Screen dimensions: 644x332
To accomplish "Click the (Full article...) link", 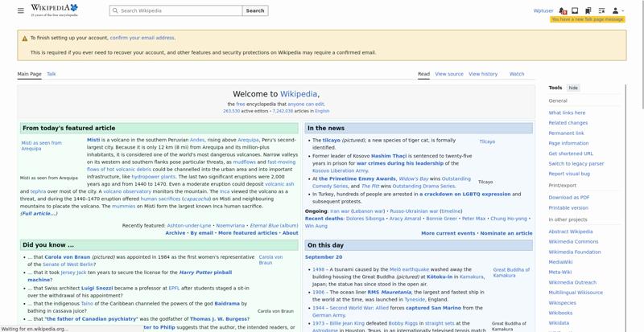I will (x=39, y=213).
